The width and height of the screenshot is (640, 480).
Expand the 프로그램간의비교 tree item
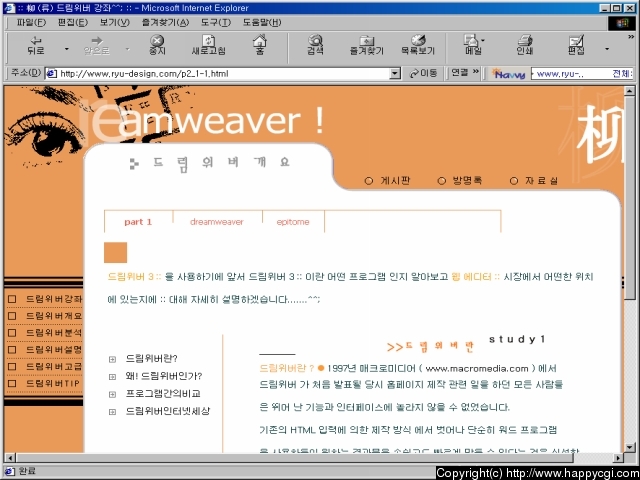(112, 394)
